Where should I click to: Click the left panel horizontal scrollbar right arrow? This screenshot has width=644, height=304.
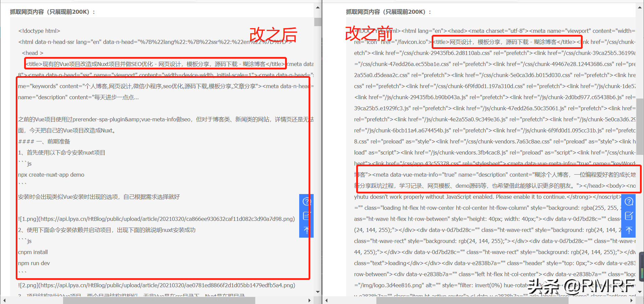tap(310, 300)
